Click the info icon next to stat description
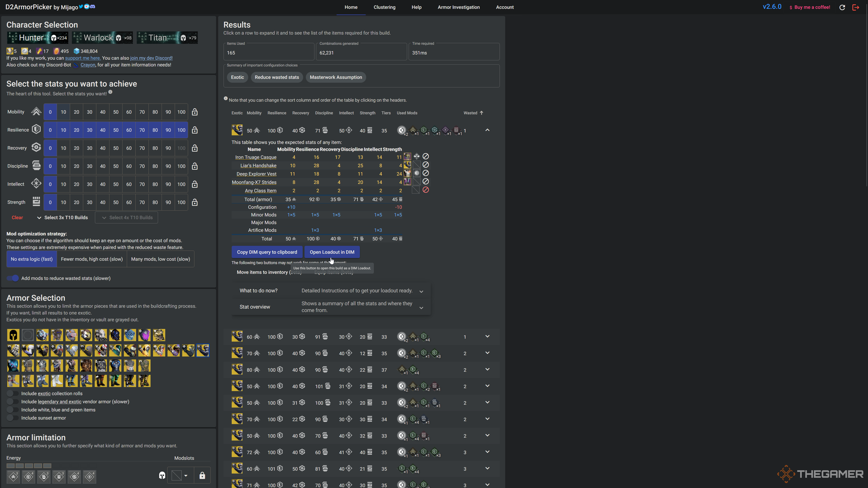Image resolution: width=868 pixels, height=488 pixels. click(x=110, y=92)
